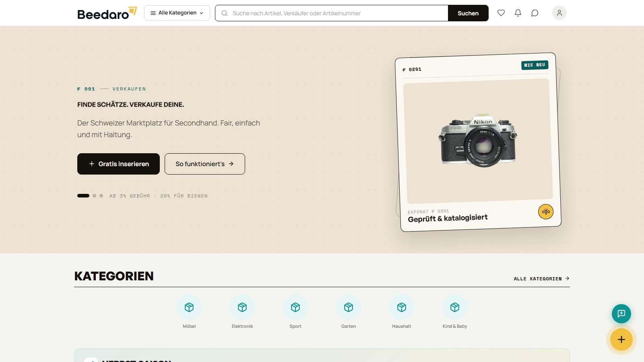Open the user profile avatar
The height and width of the screenshot is (362, 644).
point(559,13)
